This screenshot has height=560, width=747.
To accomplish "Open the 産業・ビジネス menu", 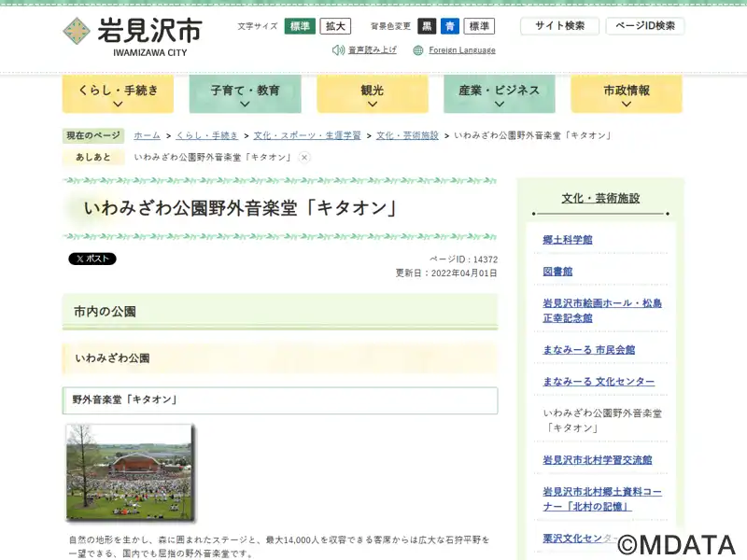I will (499, 94).
